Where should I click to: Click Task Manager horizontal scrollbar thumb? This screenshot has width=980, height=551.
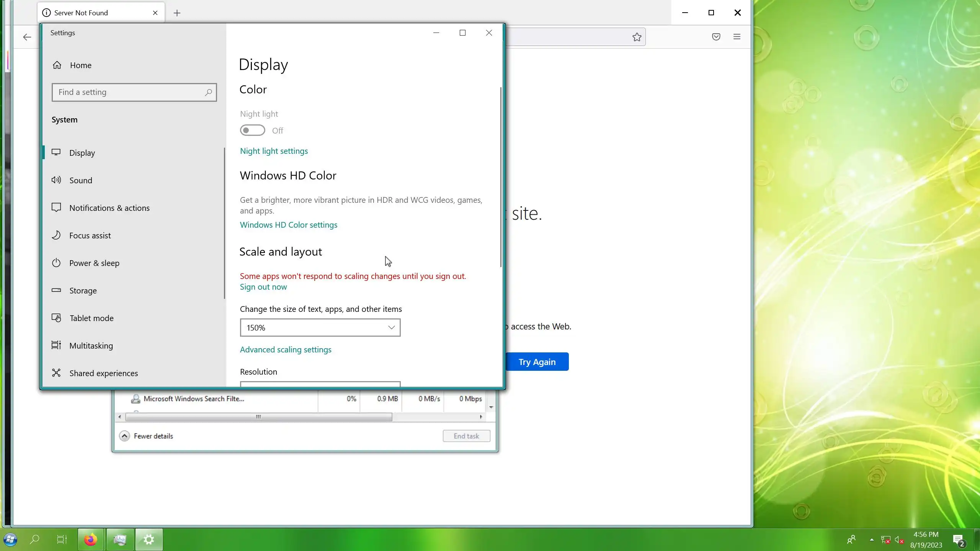pyautogui.click(x=258, y=417)
